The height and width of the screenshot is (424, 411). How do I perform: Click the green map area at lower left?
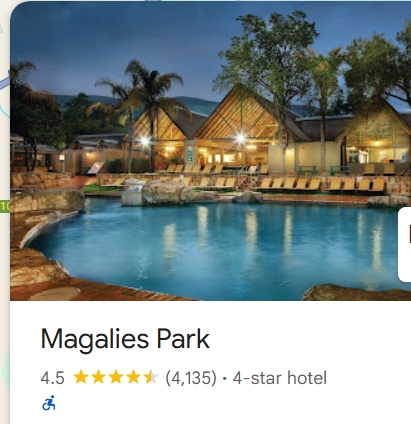(5, 370)
